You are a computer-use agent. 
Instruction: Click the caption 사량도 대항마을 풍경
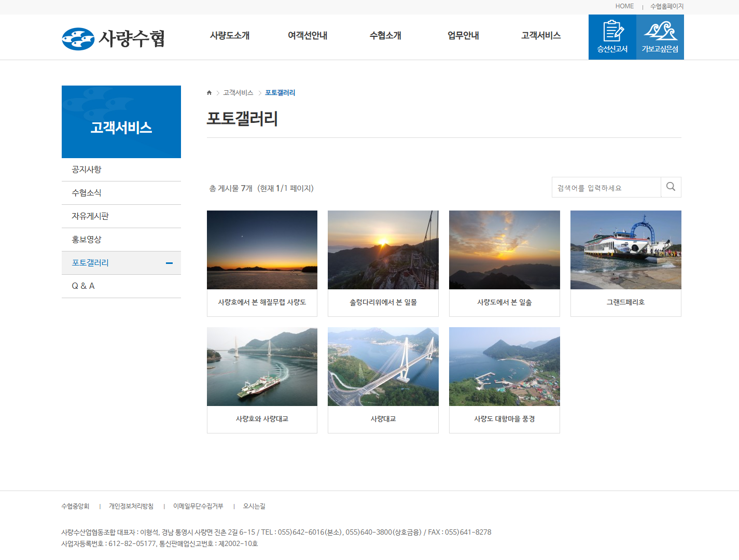point(505,419)
